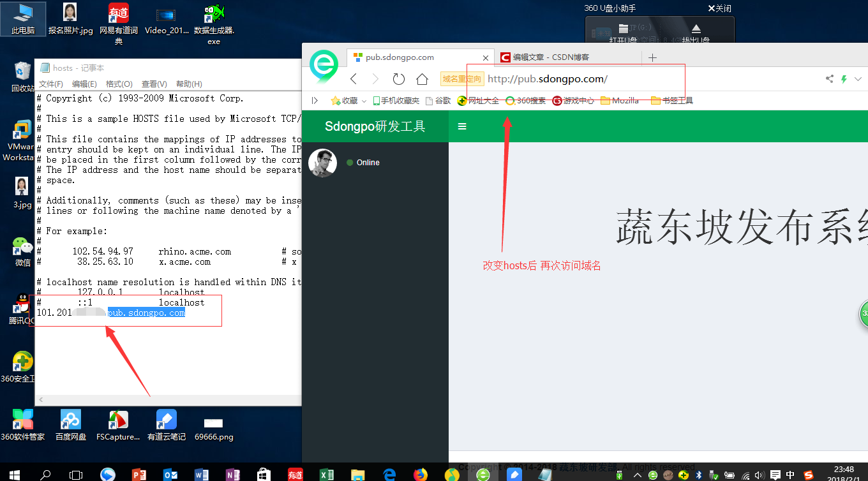
Task: Open the 手机收藏夹 bookmark
Action: (396, 100)
